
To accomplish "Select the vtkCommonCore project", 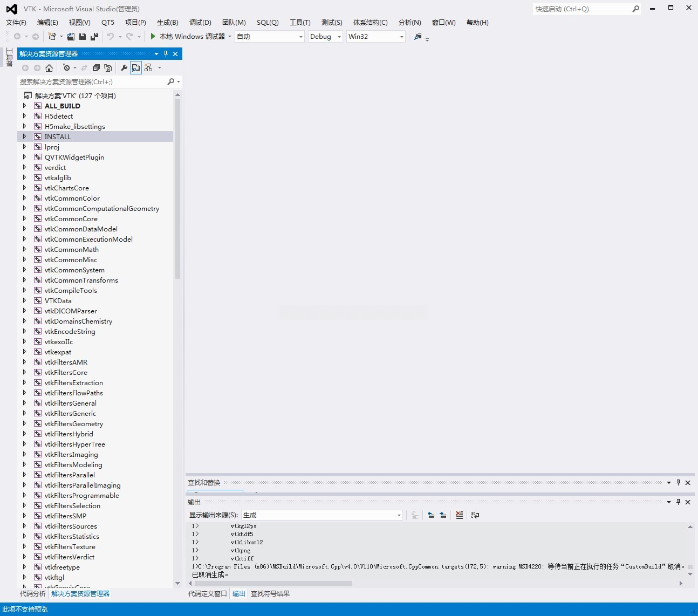I will [71, 219].
